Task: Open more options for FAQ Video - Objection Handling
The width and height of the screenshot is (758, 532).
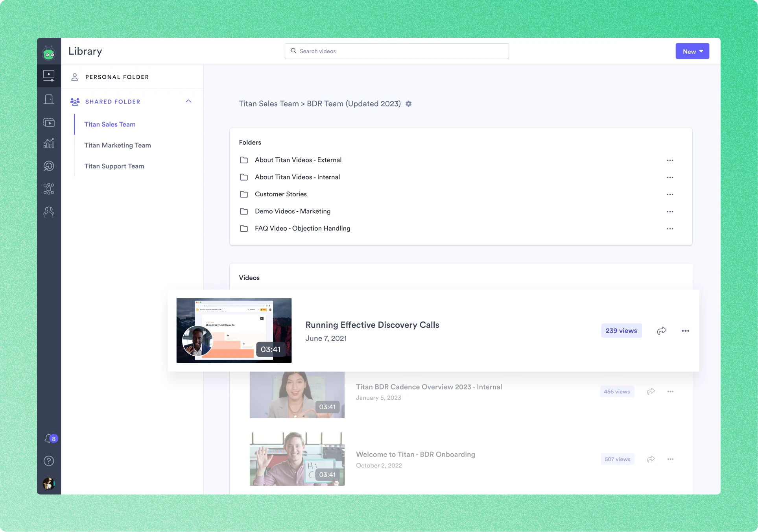Action: pyautogui.click(x=670, y=229)
